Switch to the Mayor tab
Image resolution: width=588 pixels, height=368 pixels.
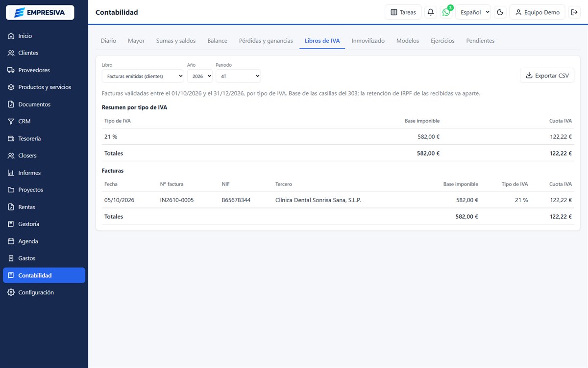136,41
